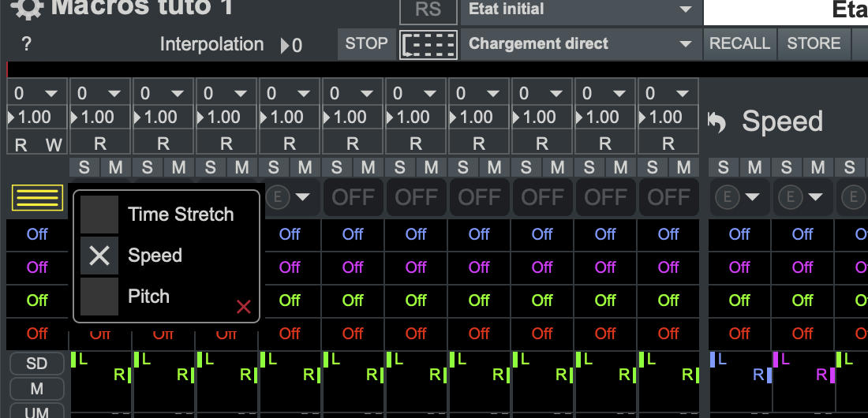Expand the first channel's 0 dropdown

point(36,93)
